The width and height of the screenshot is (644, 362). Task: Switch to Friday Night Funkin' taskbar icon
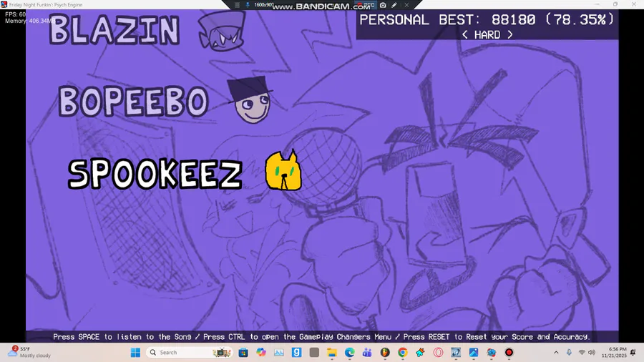point(491,352)
